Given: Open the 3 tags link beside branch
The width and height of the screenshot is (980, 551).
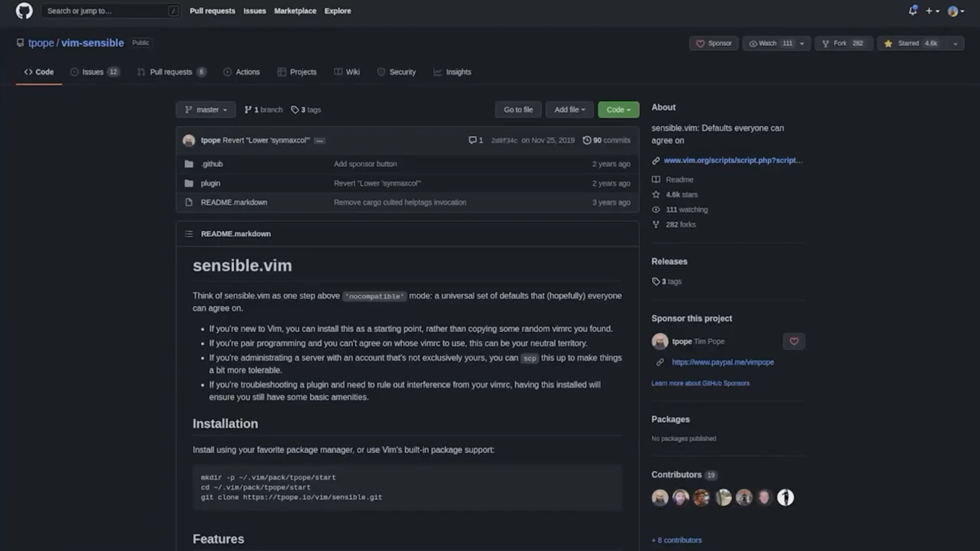Looking at the screenshot, I should click(x=306, y=109).
